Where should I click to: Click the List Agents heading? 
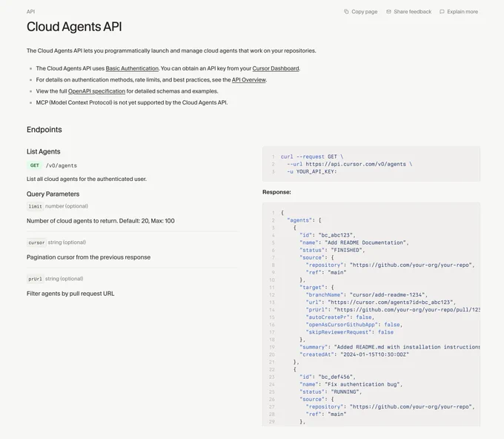pyautogui.click(x=44, y=151)
